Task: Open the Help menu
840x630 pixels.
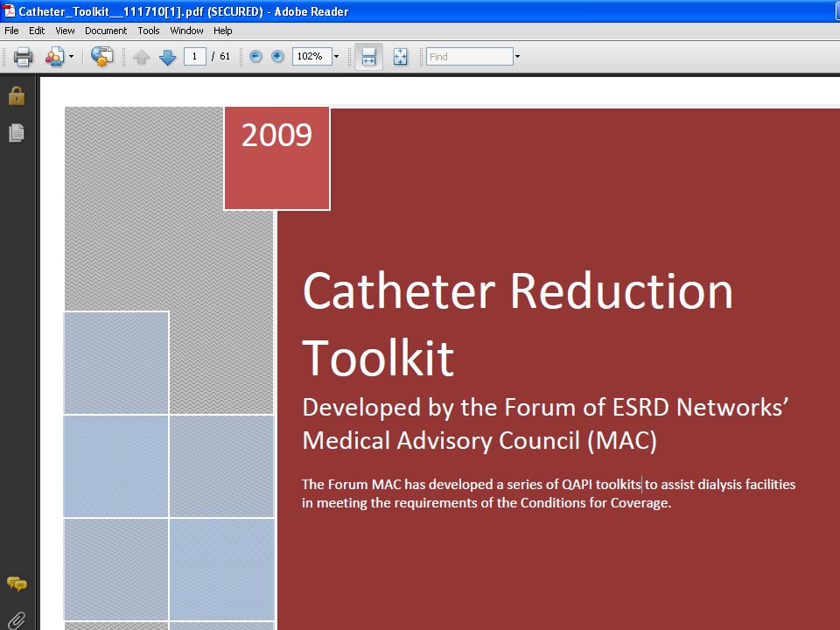Action: tap(223, 31)
